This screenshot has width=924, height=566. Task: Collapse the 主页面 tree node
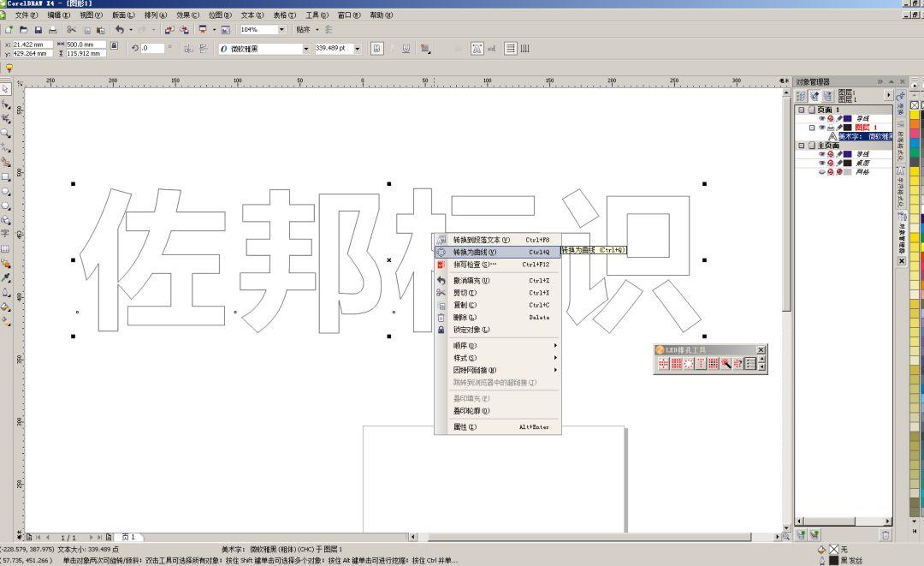click(x=801, y=145)
